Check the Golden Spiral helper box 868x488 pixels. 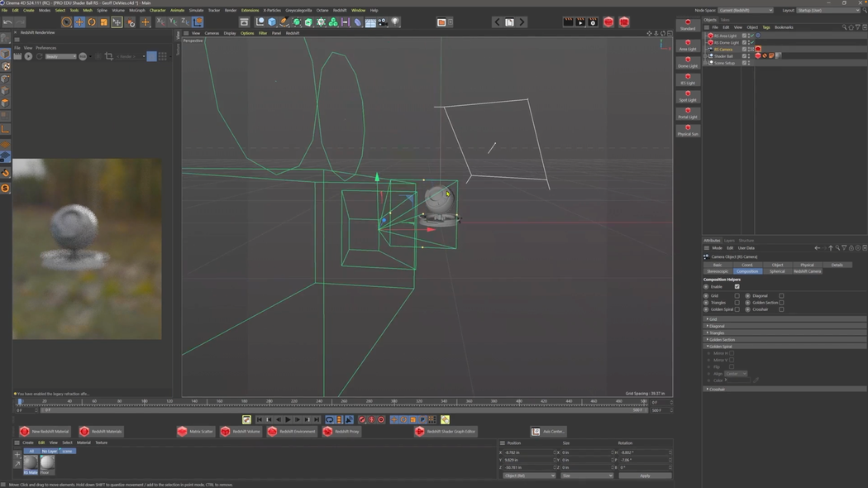point(737,309)
